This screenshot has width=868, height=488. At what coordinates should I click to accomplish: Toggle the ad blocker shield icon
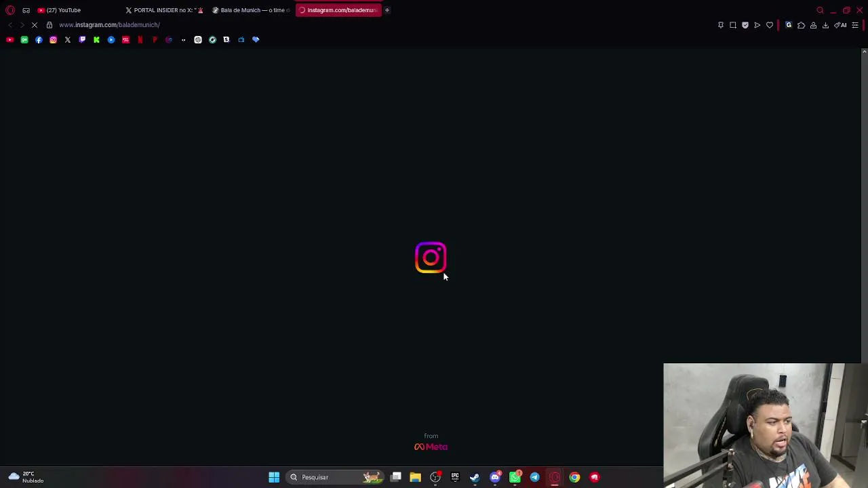tap(745, 25)
